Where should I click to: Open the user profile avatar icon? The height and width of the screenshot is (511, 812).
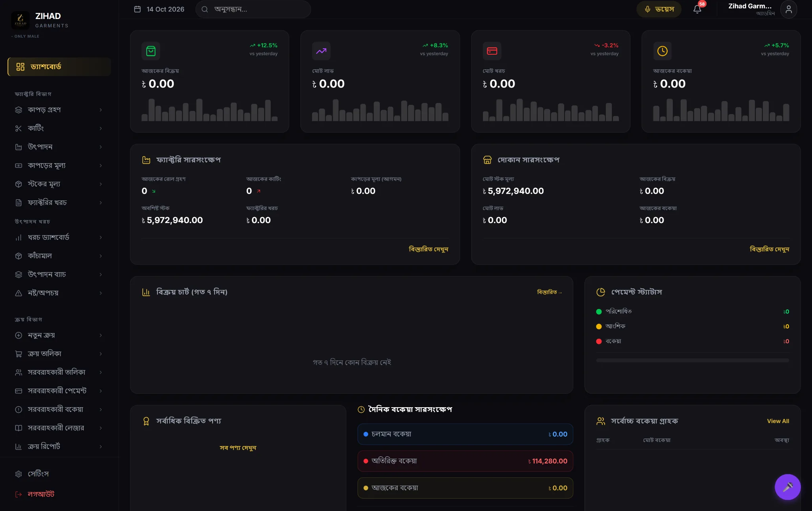click(789, 9)
